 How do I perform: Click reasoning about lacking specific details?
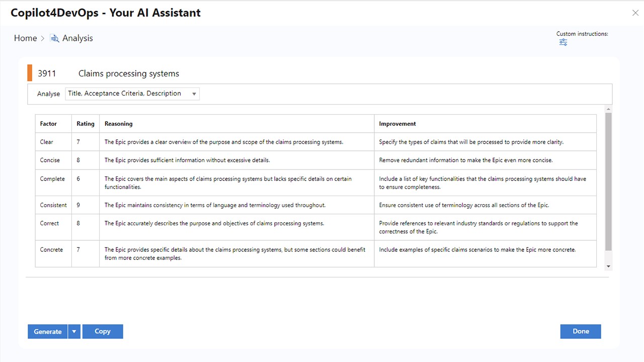click(x=228, y=183)
